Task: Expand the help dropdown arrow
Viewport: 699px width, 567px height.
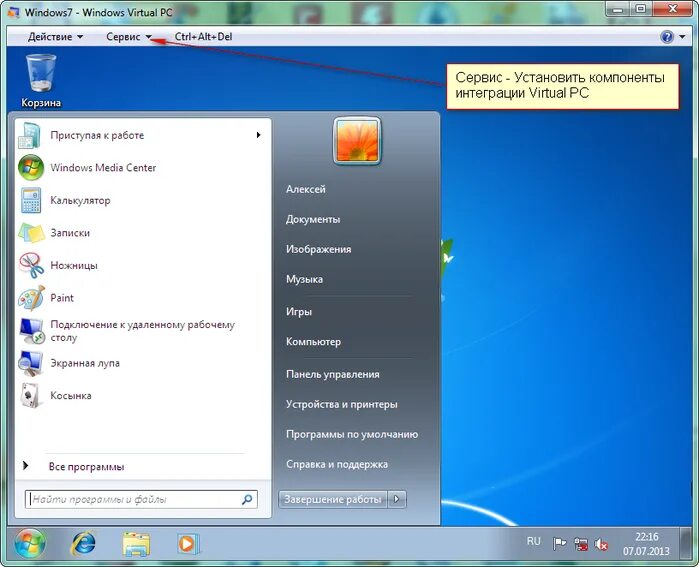Action: click(x=682, y=37)
